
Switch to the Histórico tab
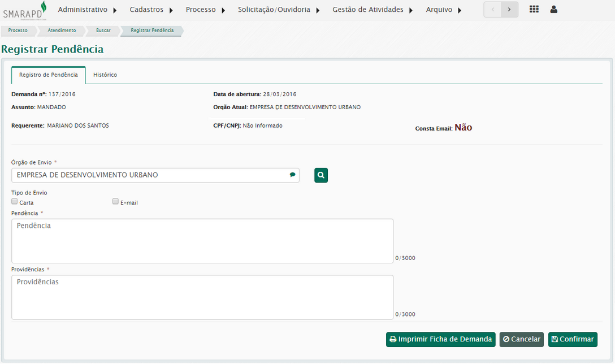click(x=105, y=75)
